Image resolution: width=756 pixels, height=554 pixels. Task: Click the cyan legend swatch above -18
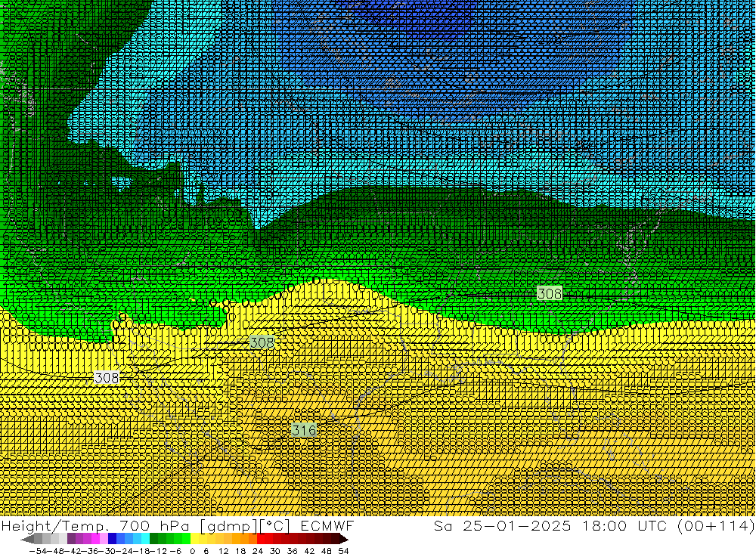(x=145, y=539)
